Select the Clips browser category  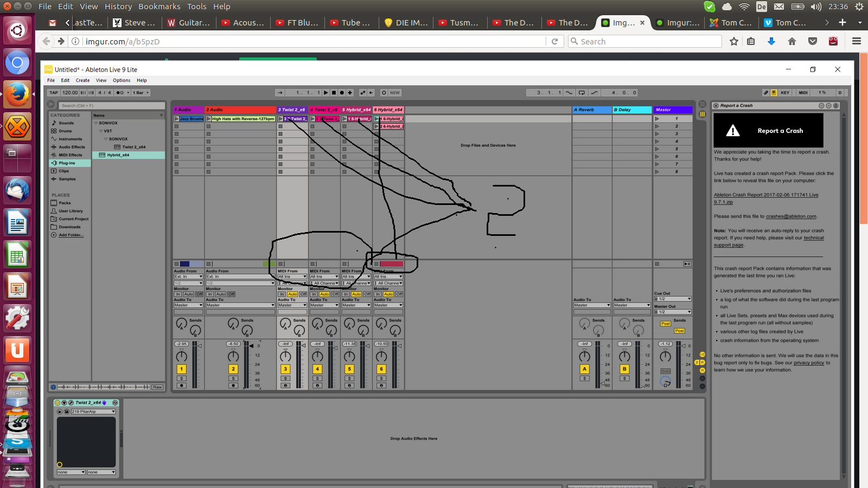tap(63, 171)
